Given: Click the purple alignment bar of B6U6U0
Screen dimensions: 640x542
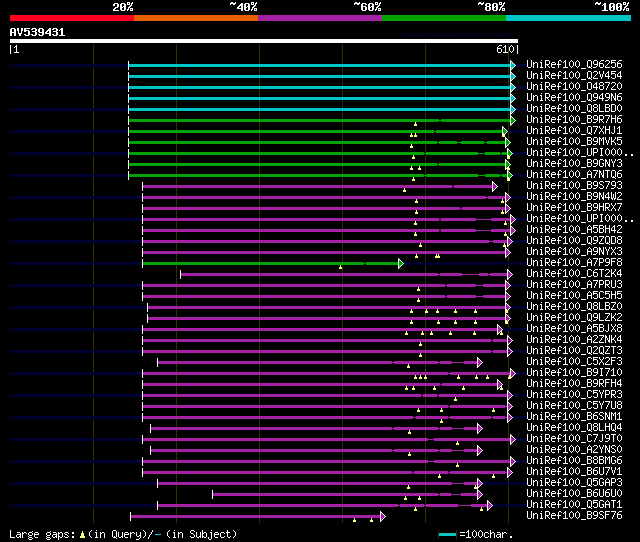Looking at the screenshot, I should click(347, 495).
